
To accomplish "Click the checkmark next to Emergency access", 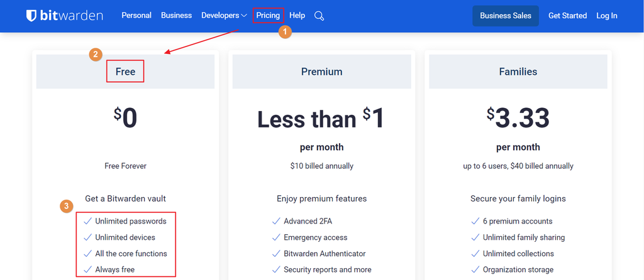I will [276, 237].
